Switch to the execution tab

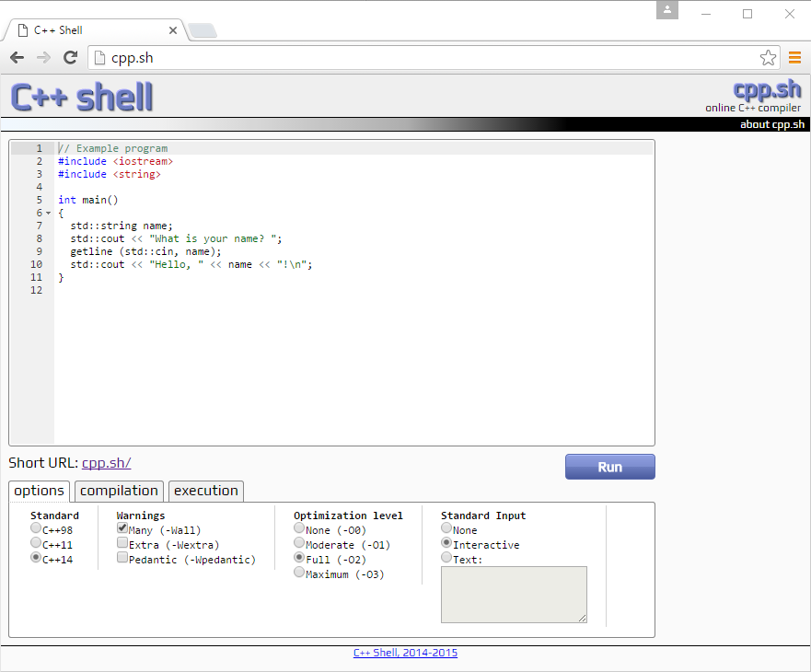(x=206, y=491)
